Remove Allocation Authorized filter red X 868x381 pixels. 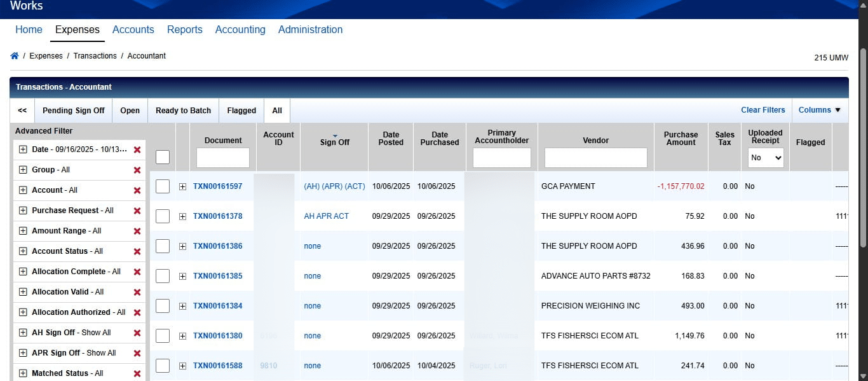pos(137,312)
